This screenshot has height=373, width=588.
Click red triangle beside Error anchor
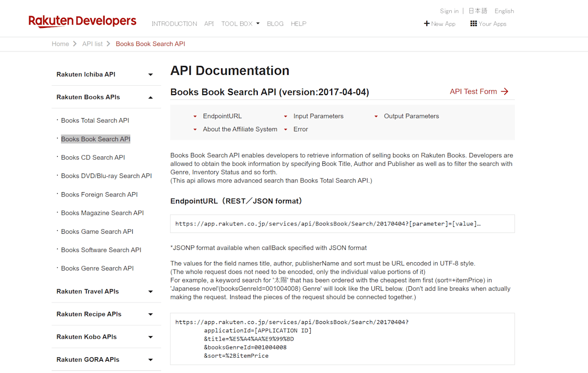pos(286,130)
